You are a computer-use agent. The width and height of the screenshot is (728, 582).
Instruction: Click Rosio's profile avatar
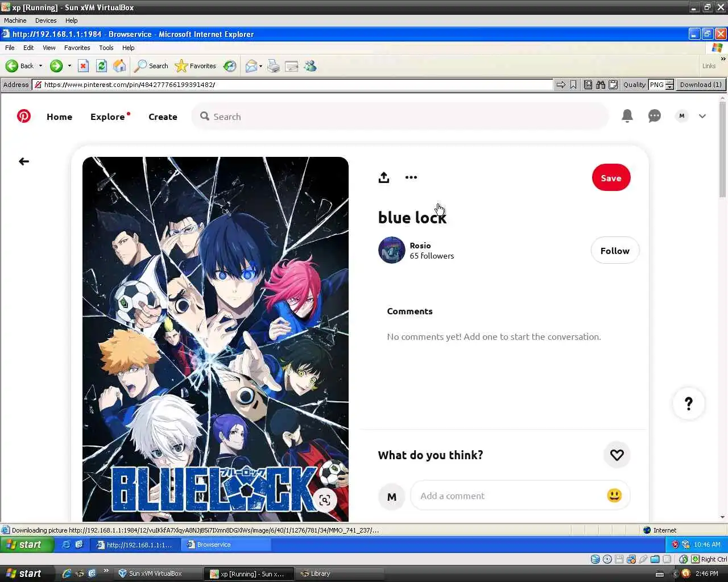(x=392, y=250)
